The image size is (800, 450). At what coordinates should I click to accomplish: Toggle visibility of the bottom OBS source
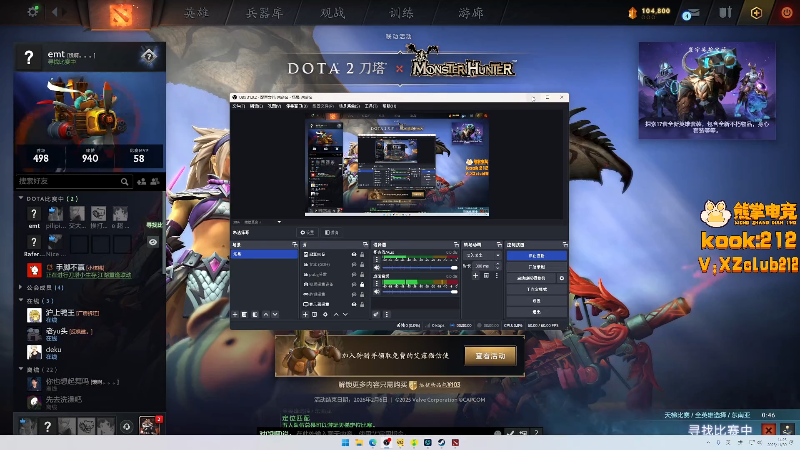click(x=354, y=304)
